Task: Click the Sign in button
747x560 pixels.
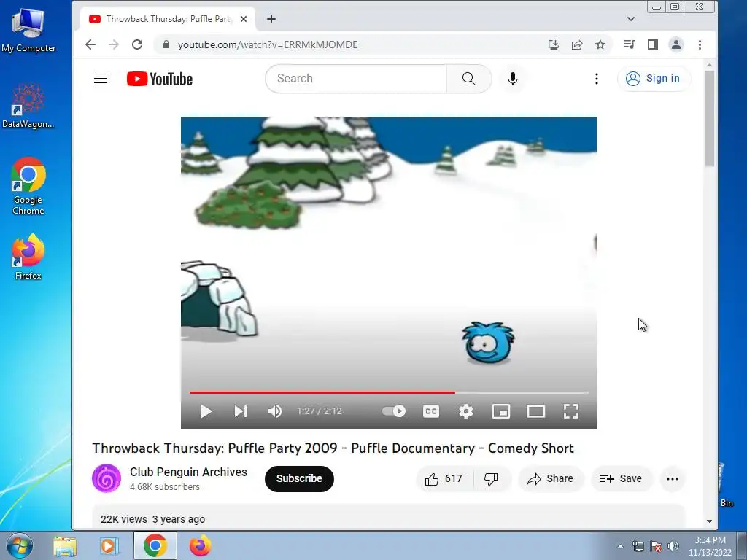Action: tap(653, 79)
